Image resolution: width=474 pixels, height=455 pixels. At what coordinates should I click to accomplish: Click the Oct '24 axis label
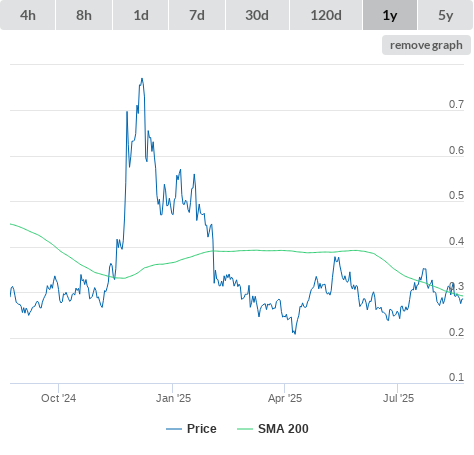coord(58,398)
